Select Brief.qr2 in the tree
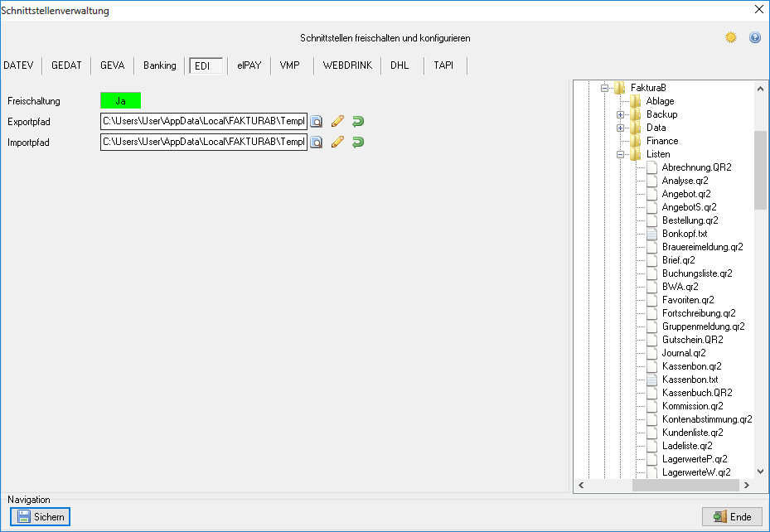This screenshot has height=532, width=770. 678,260
